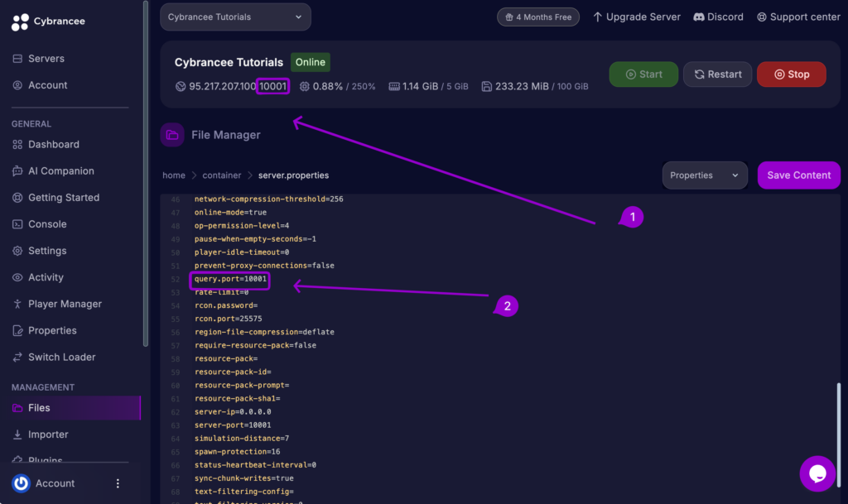
Task: Open AI Companion
Action: 61,170
